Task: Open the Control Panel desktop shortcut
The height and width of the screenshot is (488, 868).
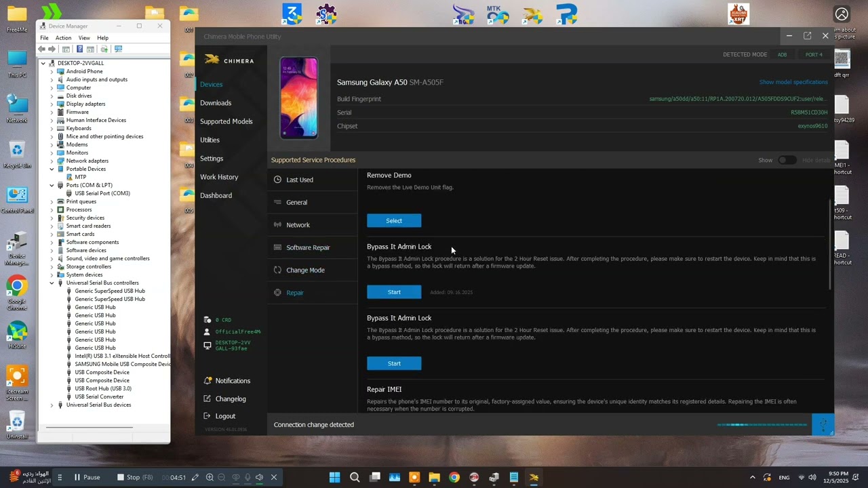Action: pos(17,200)
